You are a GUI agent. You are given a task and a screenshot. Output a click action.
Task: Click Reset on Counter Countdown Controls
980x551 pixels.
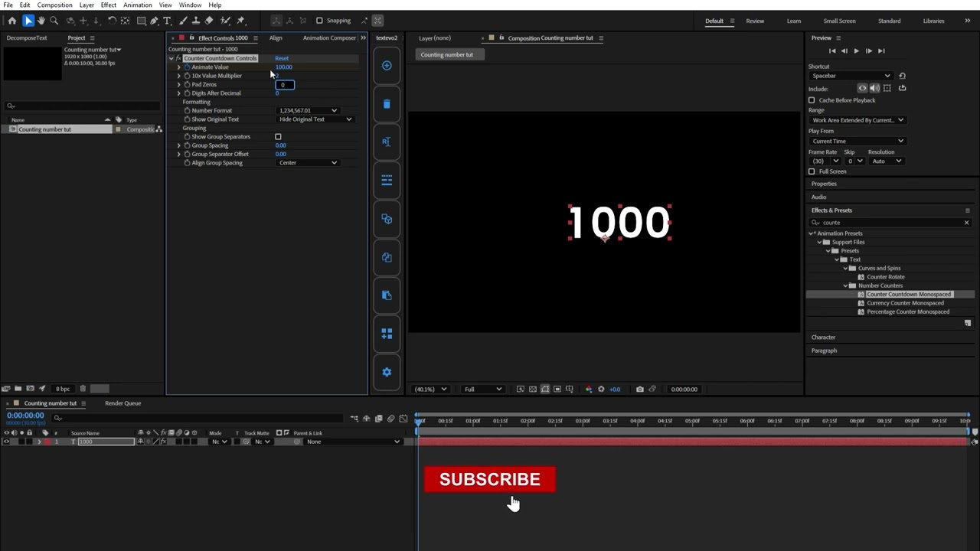pyautogui.click(x=282, y=58)
